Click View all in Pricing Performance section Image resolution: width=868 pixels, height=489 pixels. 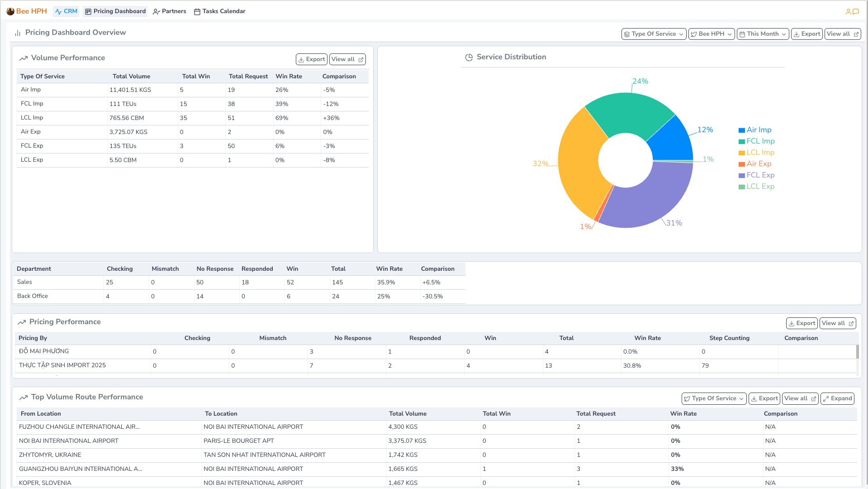pos(837,323)
